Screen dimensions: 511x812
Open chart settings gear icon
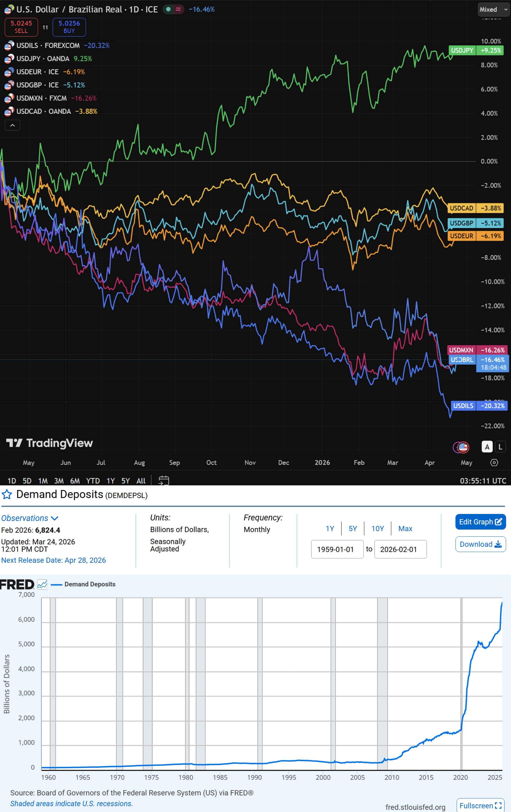pyautogui.click(x=494, y=462)
